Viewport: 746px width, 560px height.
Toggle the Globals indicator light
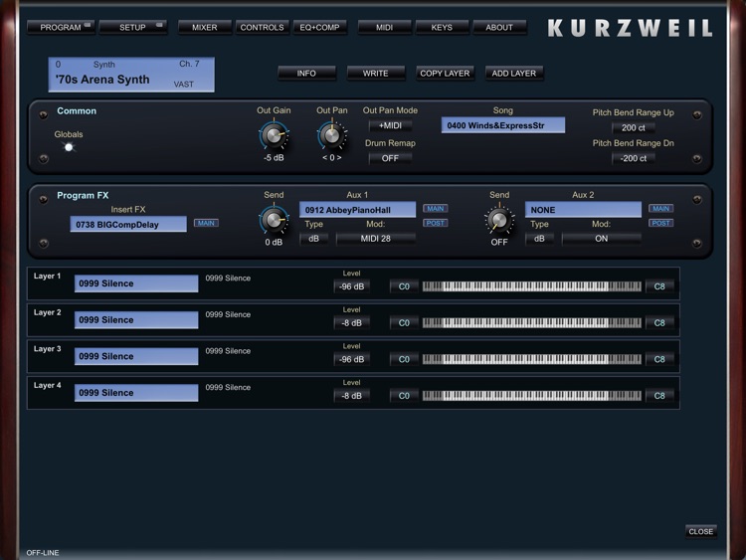69,147
